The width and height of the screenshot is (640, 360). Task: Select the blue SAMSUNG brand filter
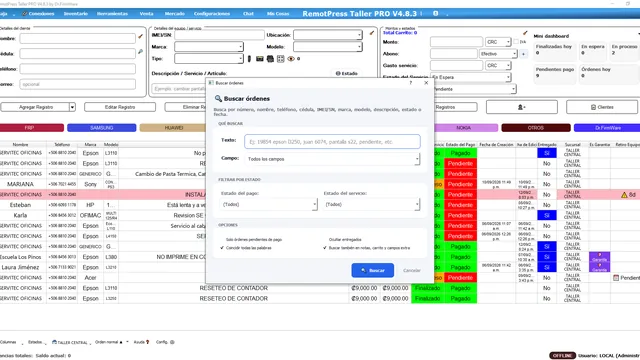(102, 128)
